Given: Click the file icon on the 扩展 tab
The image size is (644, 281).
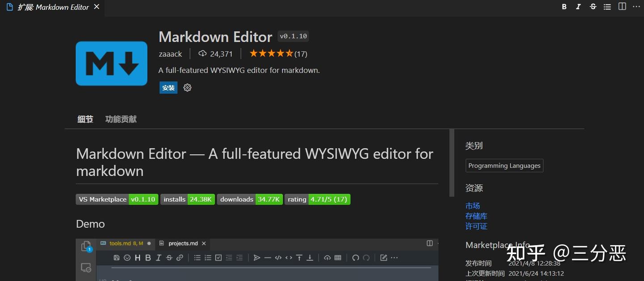Looking at the screenshot, I should pos(10,7).
